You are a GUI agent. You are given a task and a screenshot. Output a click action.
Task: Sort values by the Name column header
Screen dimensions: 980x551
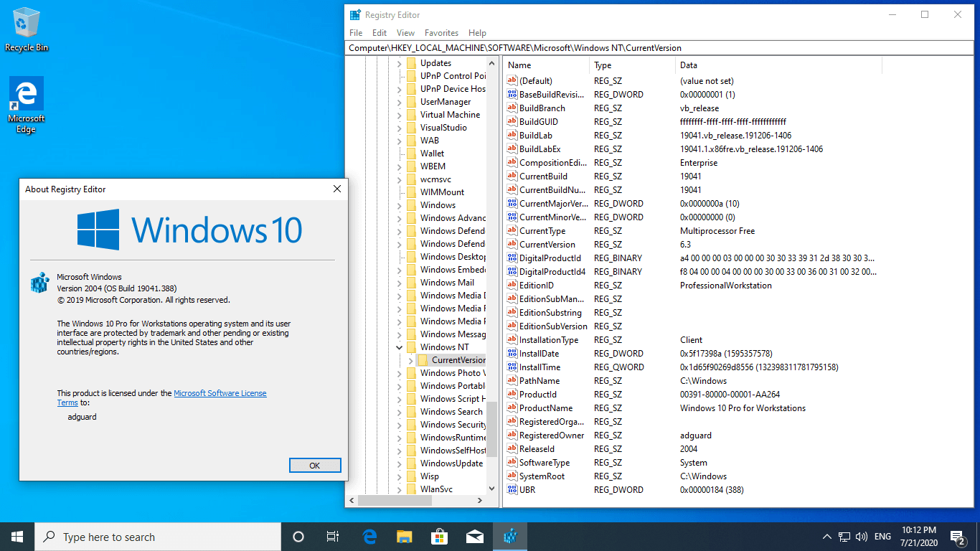pos(546,65)
